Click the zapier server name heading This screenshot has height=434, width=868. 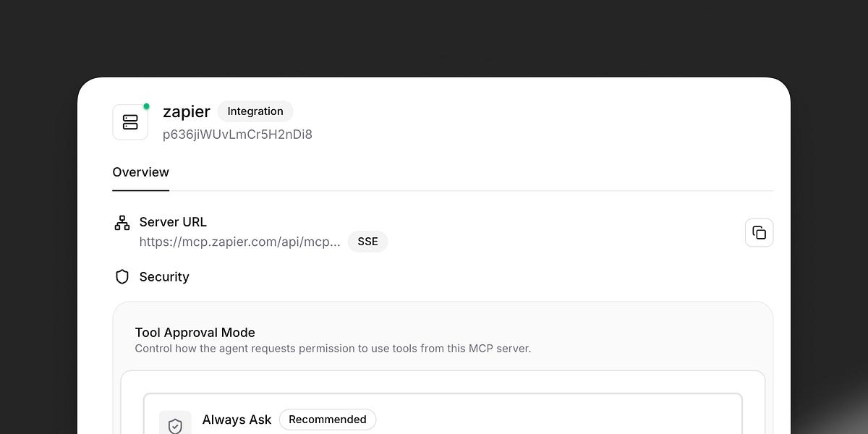click(187, 111)
